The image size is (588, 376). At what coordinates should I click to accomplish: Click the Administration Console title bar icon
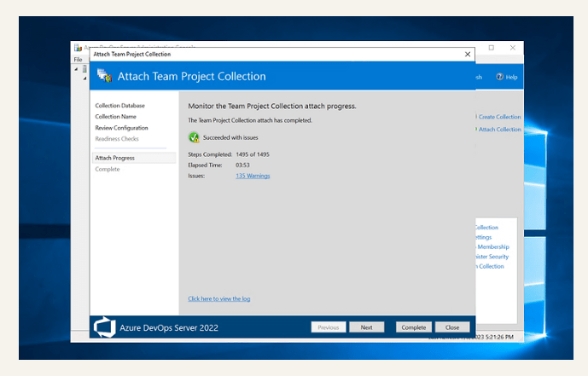[x=78, y=48]
